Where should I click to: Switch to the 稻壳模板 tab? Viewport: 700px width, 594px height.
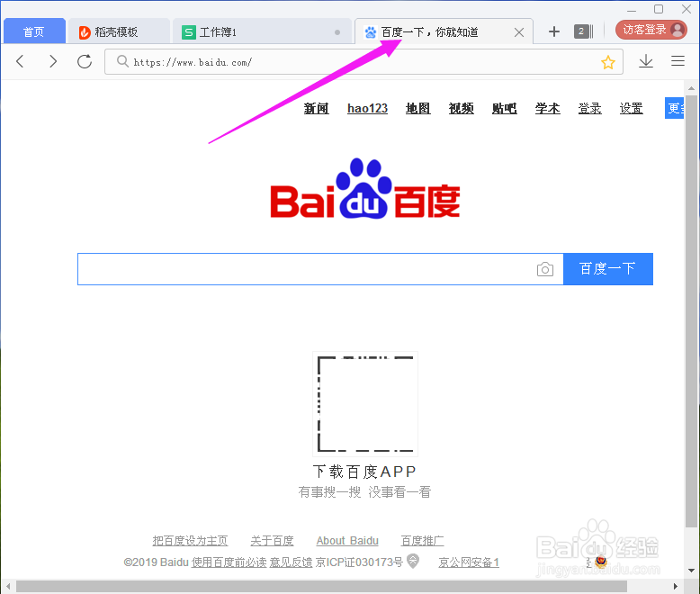tap(119, 31)
